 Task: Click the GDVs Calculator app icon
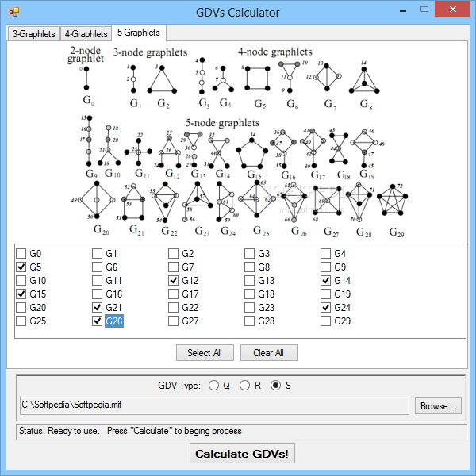(x=14, y=12)
